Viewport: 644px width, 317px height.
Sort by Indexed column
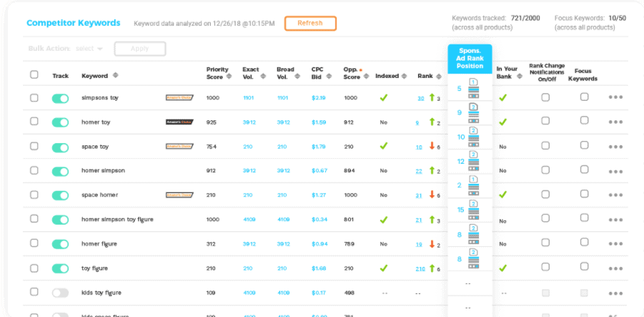404,76
